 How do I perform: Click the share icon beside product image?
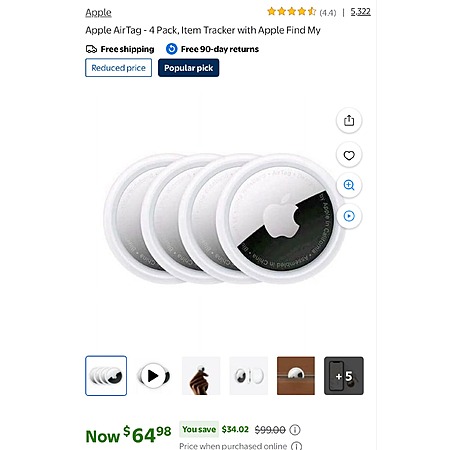coord(349,120)
